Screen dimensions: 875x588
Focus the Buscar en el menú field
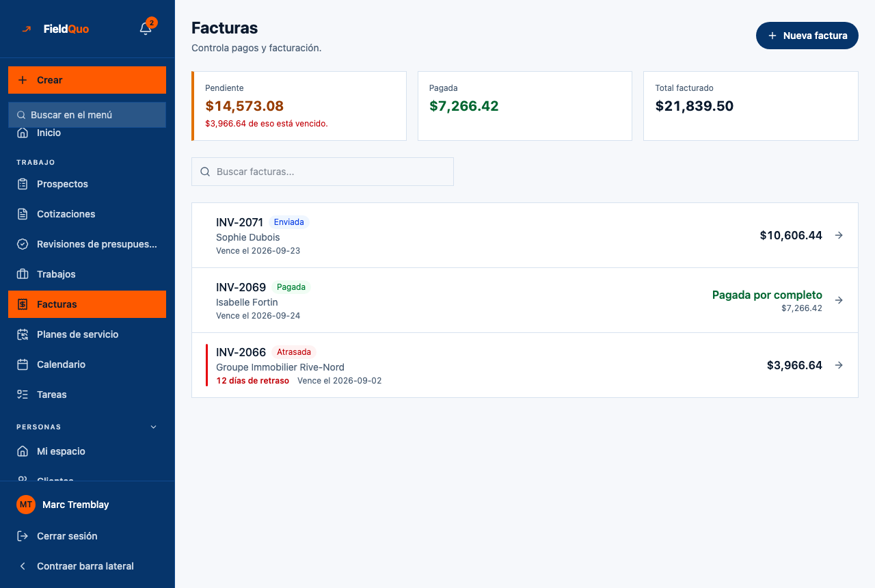coord(87,115)
